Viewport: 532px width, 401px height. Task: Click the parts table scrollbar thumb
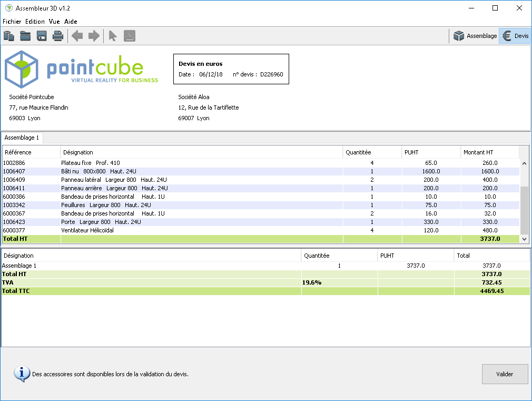click(x=524, y=210)
